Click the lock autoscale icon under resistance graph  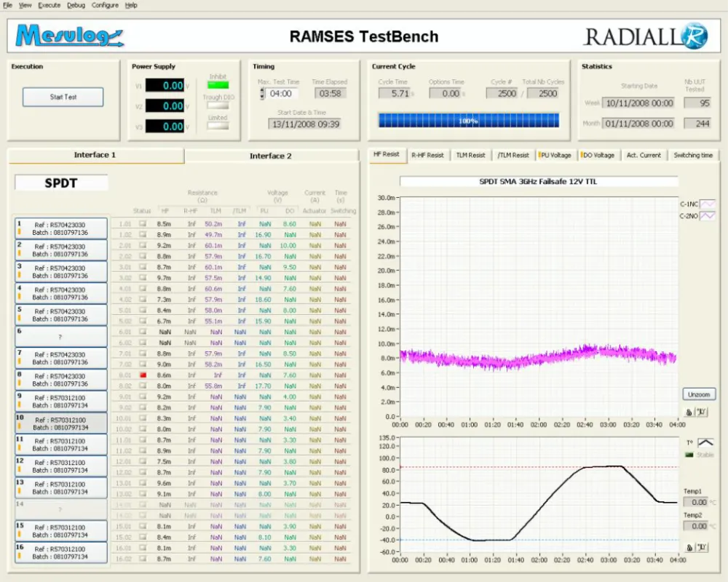click(689, 412)
